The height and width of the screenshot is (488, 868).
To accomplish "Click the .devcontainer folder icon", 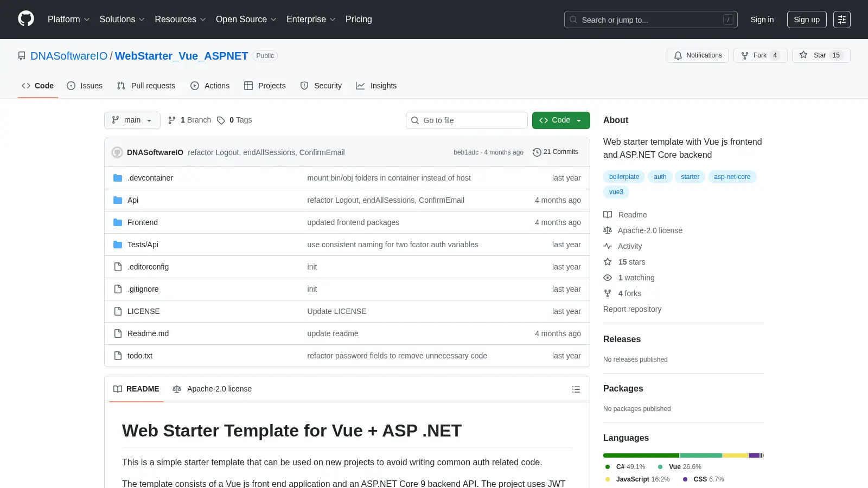I will tap(118, 178).
